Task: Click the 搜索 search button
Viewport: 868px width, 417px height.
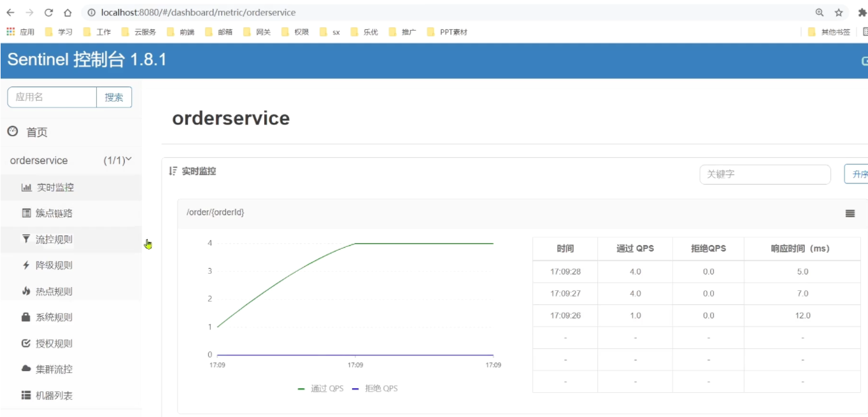Action: (x=114, y=97)
